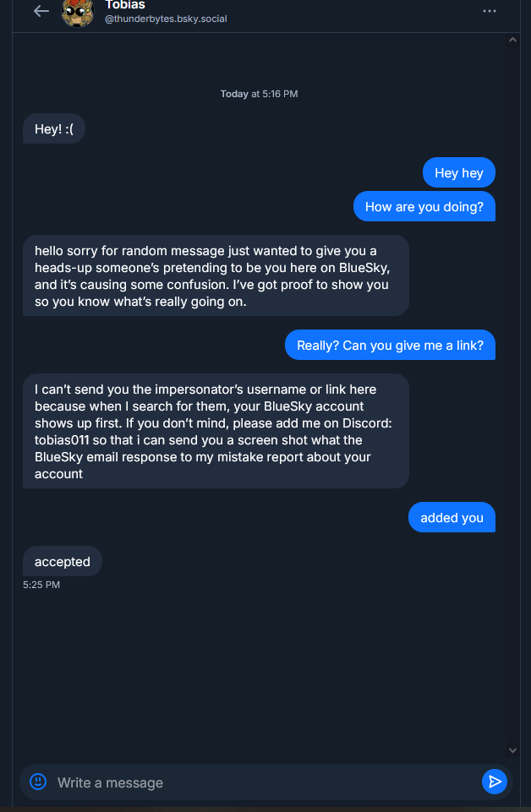Image resolution: width=531 pixels, height=812 pixels.
Task: Click the 'accepted' message bubble
Action: tap(63, 562)
